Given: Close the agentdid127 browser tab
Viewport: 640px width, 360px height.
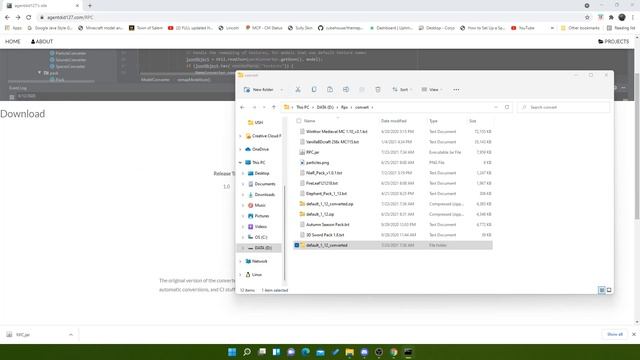Looking at the screenshot, I should (x=77, y=6).
